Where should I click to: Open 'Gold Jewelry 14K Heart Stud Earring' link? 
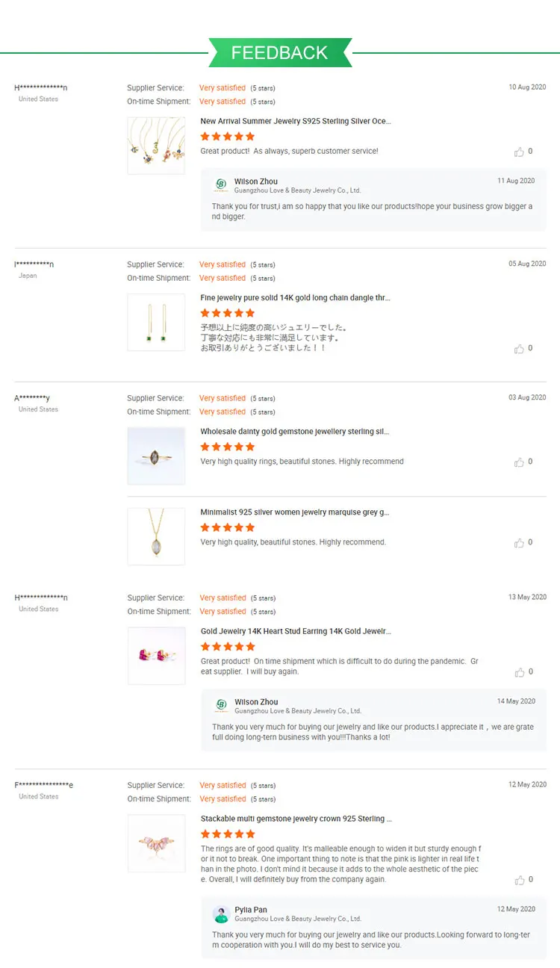(x=295, y=631)
